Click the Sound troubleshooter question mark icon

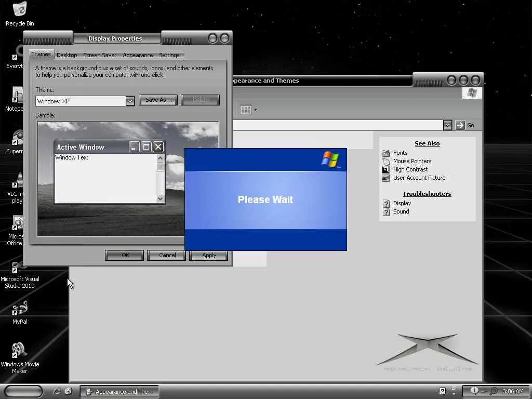[386, 212]
